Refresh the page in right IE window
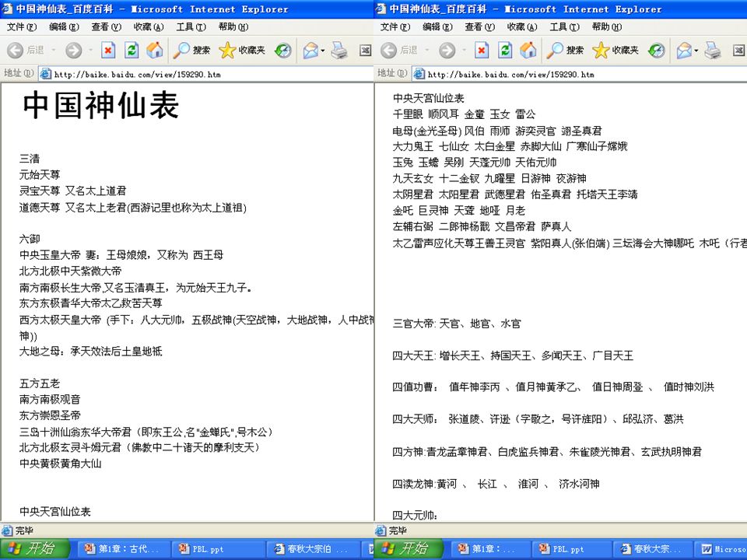Screen dimensions: 747x560 pos(505,50)
